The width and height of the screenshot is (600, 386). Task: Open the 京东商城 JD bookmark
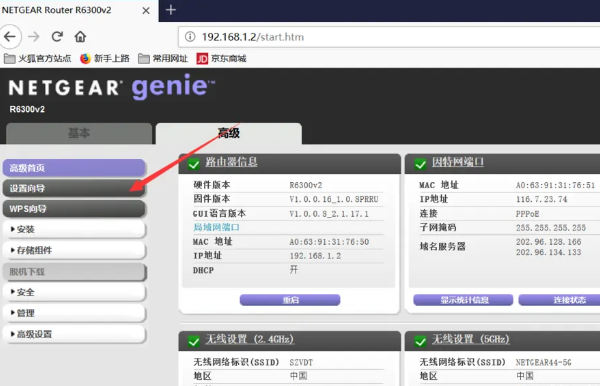tap(222, 59)
